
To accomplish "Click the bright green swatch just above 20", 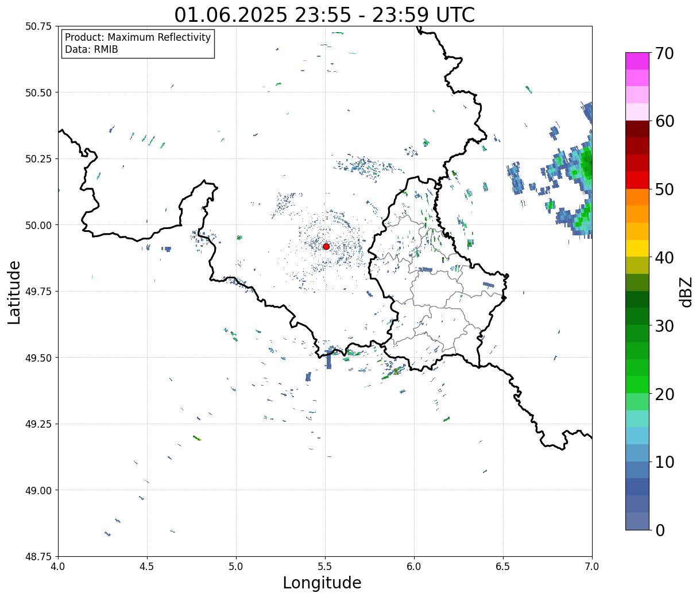I will (637, 385).
